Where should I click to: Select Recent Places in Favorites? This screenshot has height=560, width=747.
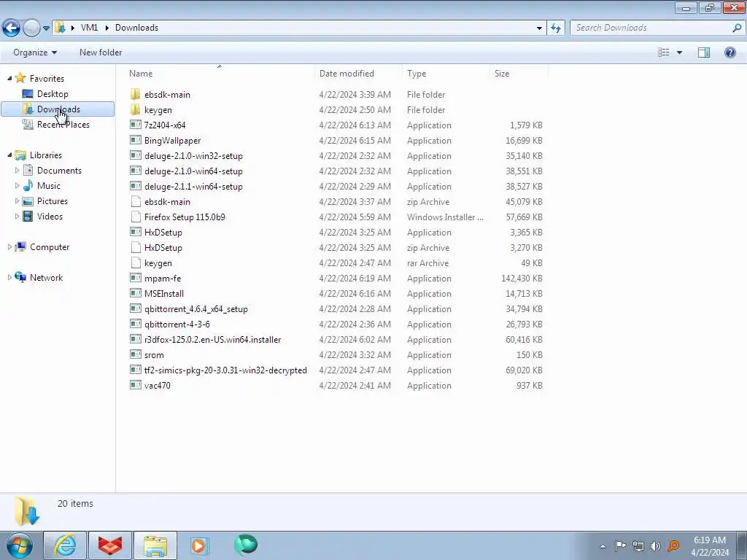(63, 124)
